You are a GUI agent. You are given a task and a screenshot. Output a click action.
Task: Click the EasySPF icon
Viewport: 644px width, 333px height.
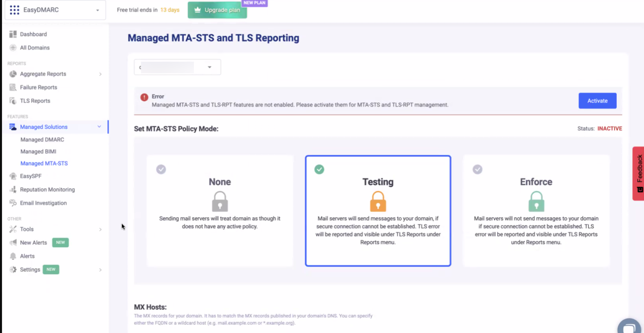[13, 176]
